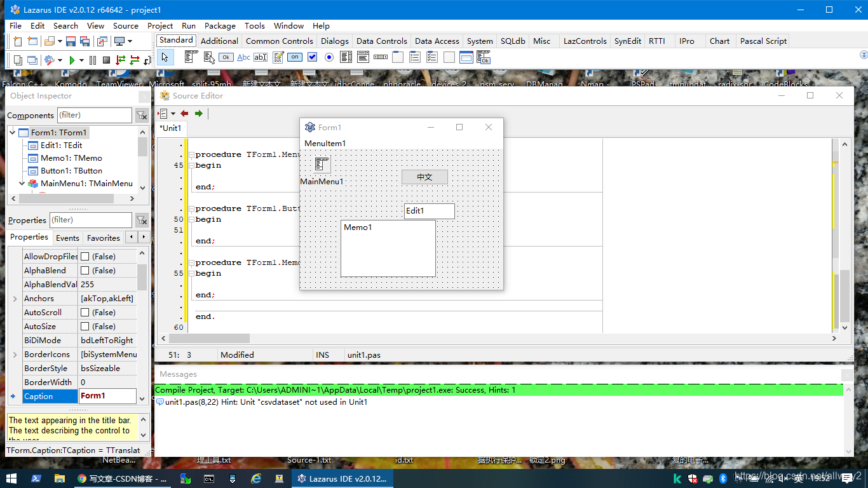Click the New Unit toolbar icon
The image size is (868, 488).
click(17, 41)
